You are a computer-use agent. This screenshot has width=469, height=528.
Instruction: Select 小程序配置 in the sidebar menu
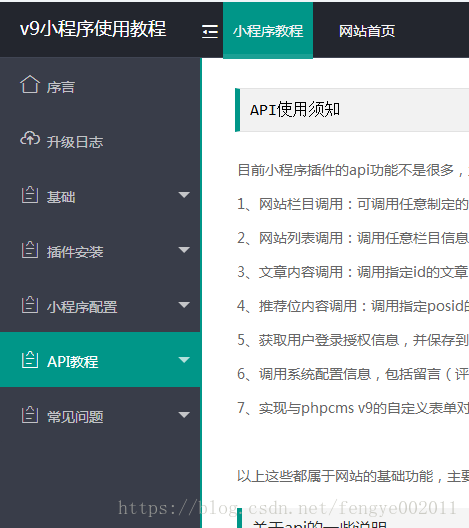(100, 305)
